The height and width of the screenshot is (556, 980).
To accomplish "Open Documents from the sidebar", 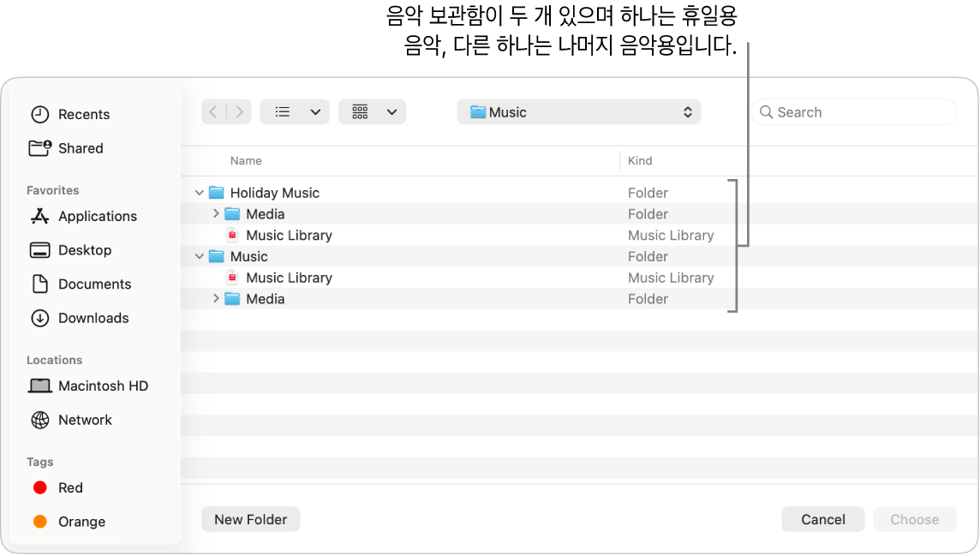I will tap(81, 284).
